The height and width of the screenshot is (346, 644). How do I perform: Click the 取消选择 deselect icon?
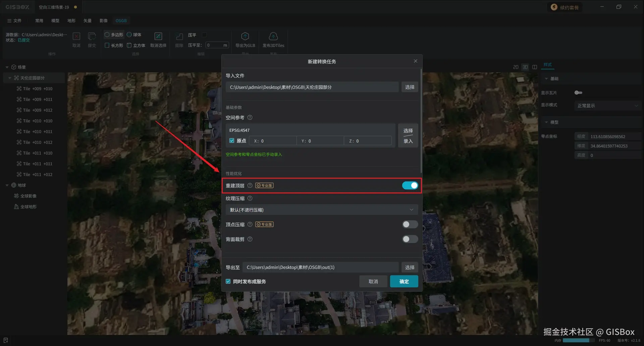(158, 36)
